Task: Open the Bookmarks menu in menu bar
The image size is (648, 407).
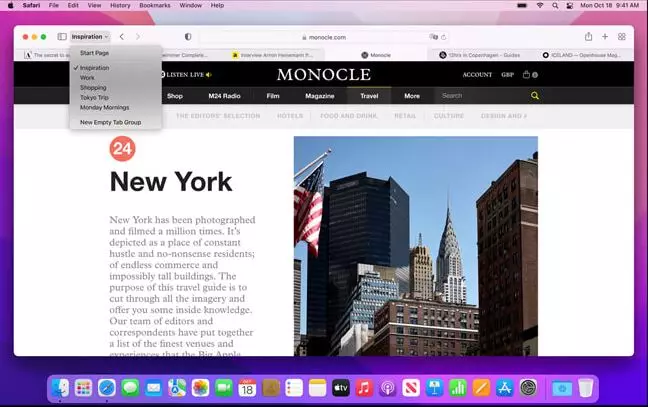Action: (155, 5)
